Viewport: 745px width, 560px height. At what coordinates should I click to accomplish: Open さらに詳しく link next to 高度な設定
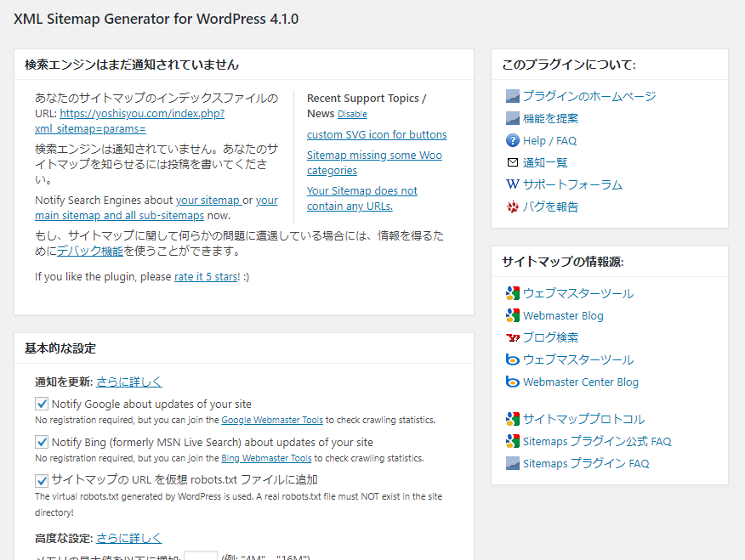[x=128, y=538]
